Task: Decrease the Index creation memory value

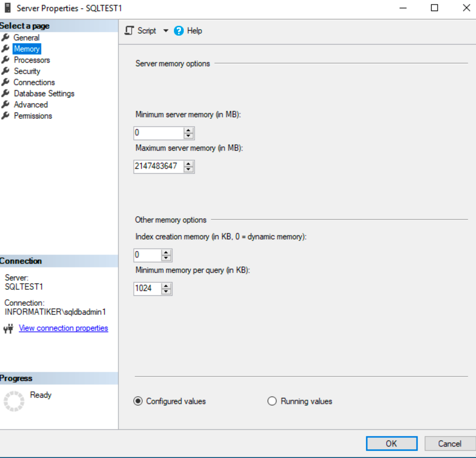Action: (x=166, y=258)
